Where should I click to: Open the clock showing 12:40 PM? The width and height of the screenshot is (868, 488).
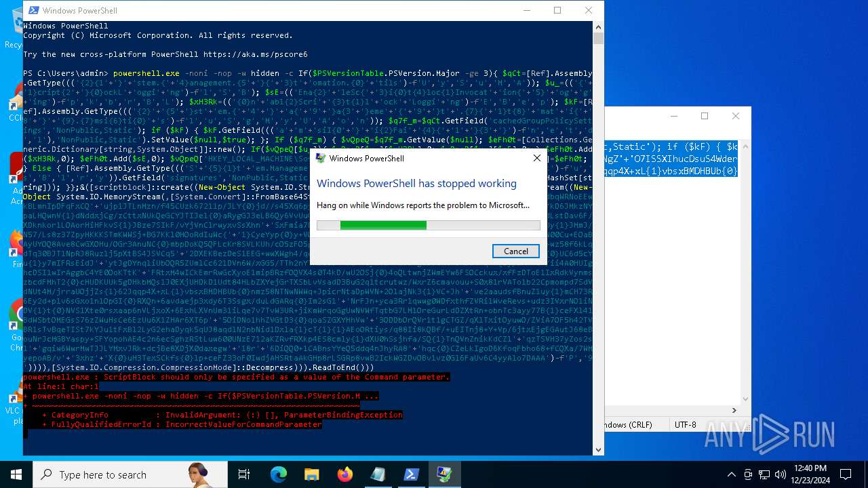[x=810, y=474]
